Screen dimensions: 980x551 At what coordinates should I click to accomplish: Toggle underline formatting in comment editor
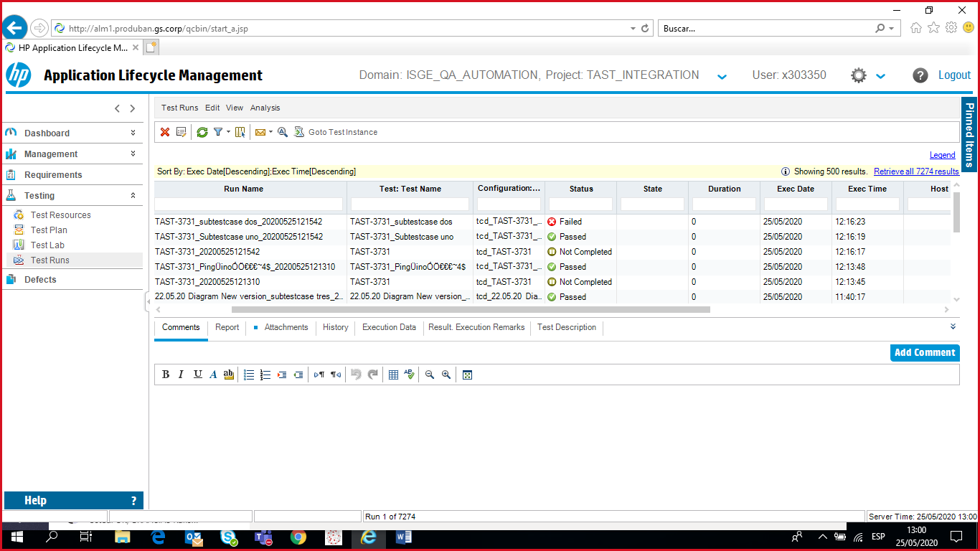point(197,375)
